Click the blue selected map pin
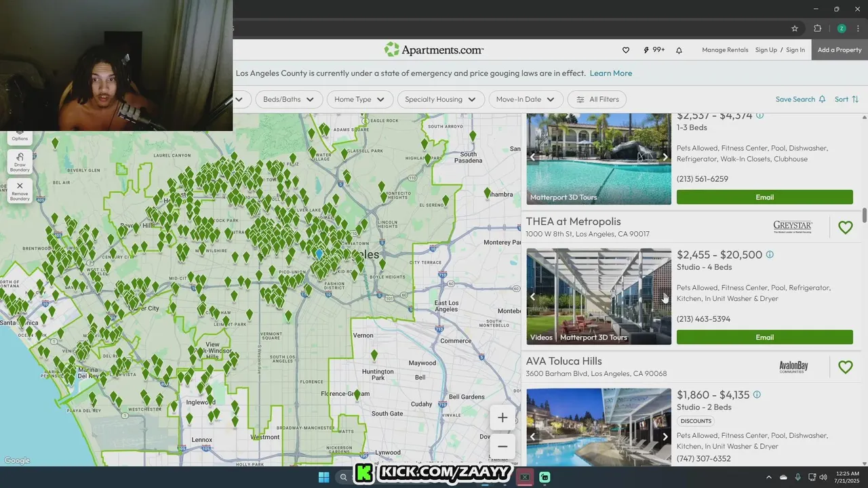This screenshot has height=488, width=868. click(x=319, y=254)
